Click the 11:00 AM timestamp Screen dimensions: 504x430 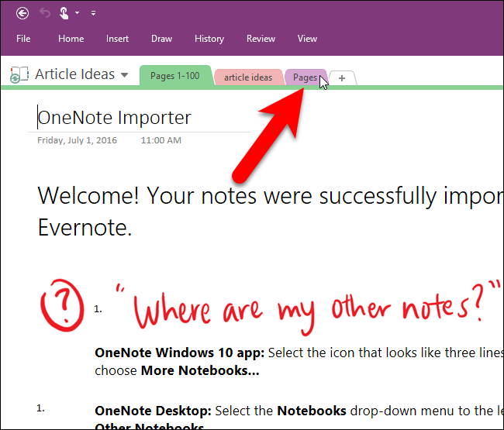click(x=161, y=140)
